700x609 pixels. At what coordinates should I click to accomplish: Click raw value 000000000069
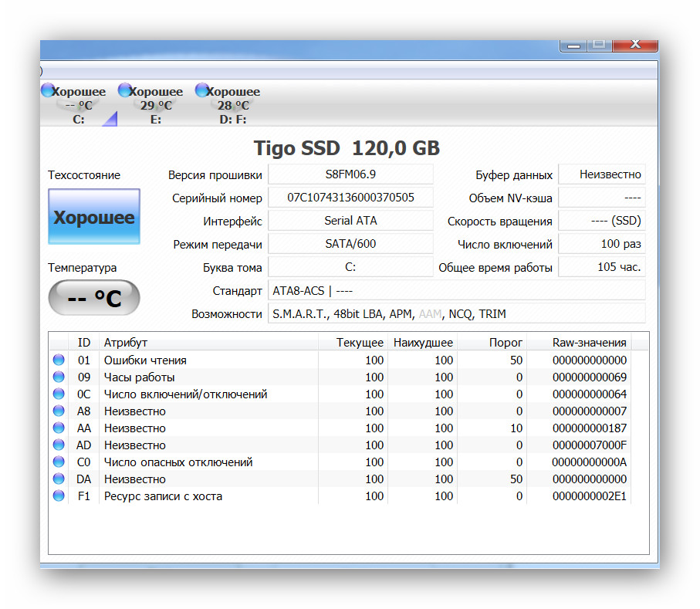pyautogui.click(x=590, y=377)
